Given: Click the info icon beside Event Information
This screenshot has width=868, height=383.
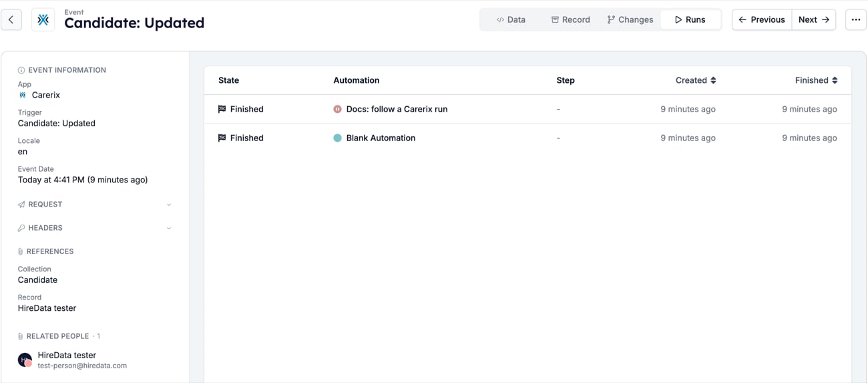Looking at the screenshot, I should (21, 70).
